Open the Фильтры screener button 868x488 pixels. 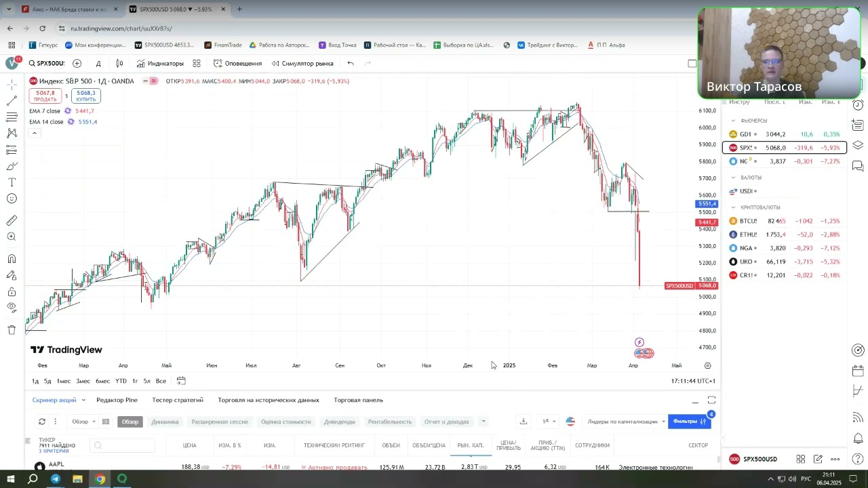point(689,422)
